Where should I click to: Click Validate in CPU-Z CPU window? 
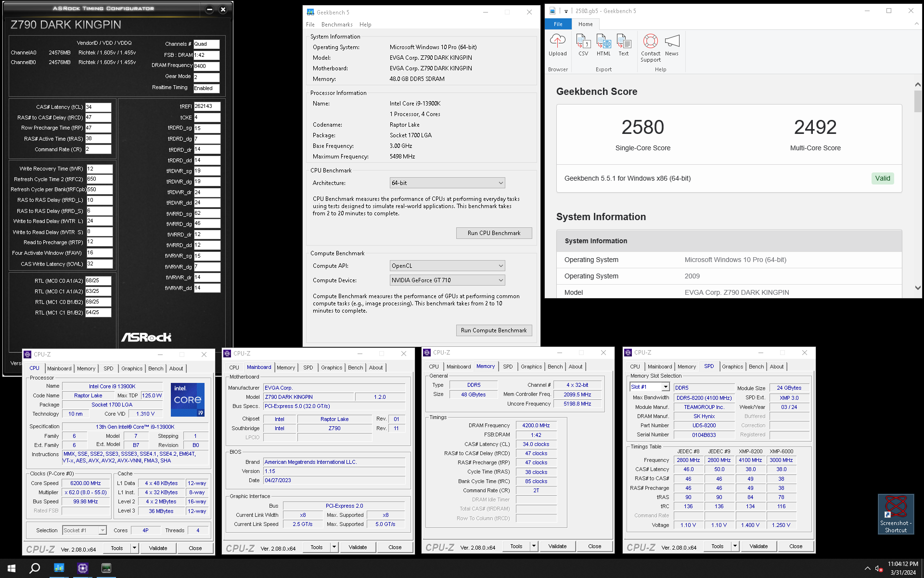pos(158,548)
